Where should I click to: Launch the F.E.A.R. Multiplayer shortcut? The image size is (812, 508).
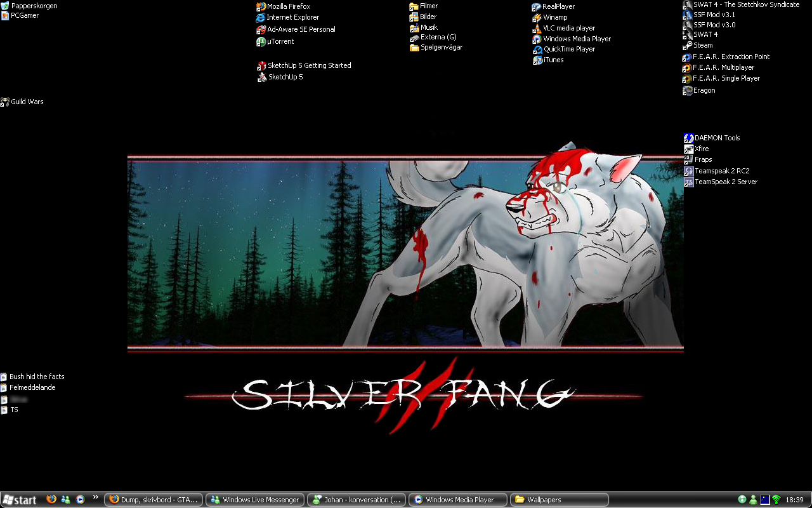coord(719,67)
